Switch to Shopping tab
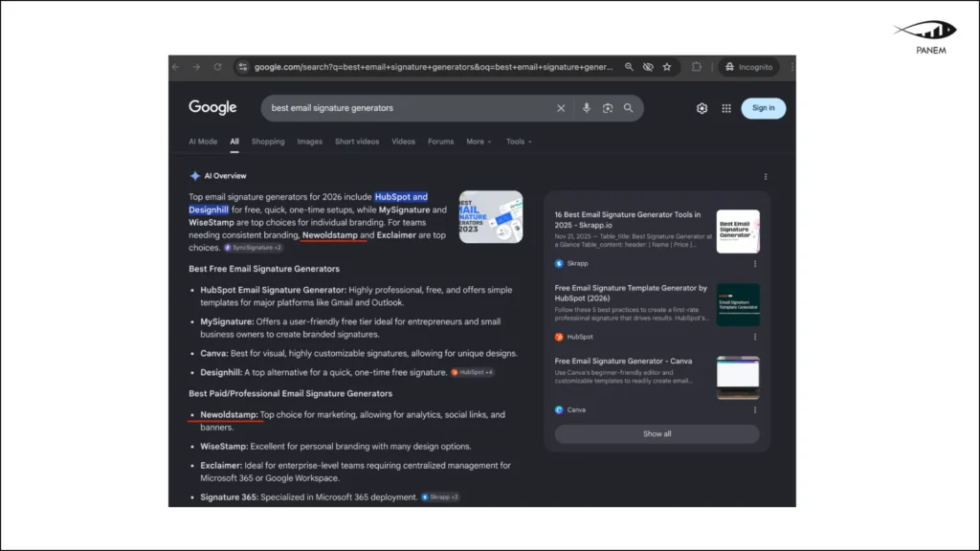 (268, 142)
